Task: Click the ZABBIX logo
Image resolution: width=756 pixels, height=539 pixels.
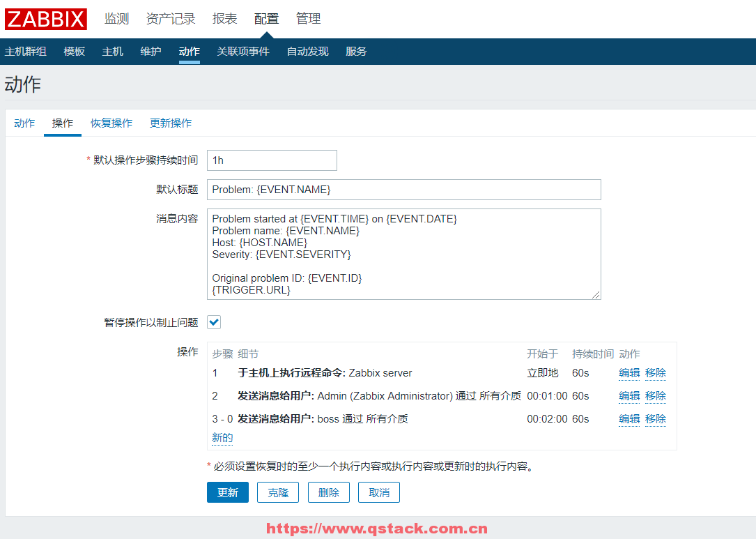Action: [46, 19]
